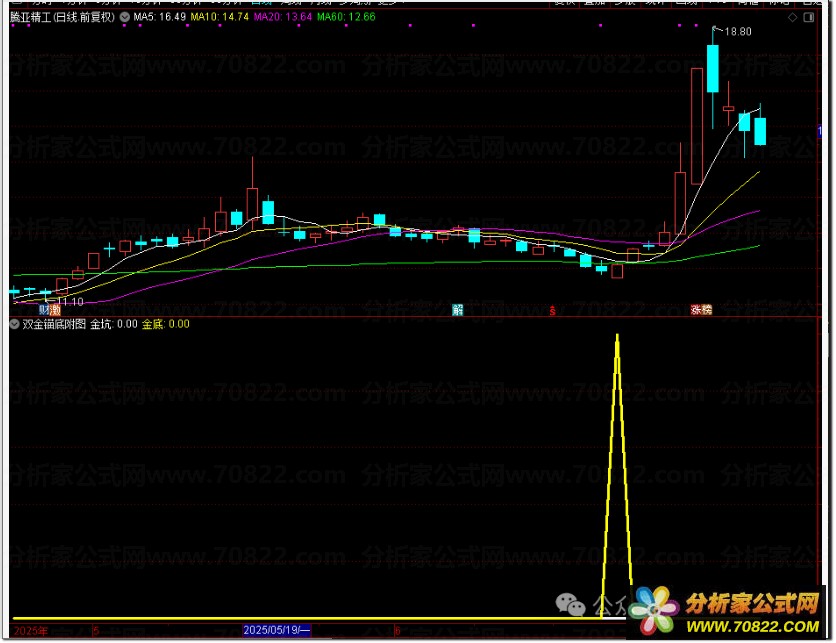Select the MA20: 13.64 moving average label
836x643 pixels.
pos(283,17)
